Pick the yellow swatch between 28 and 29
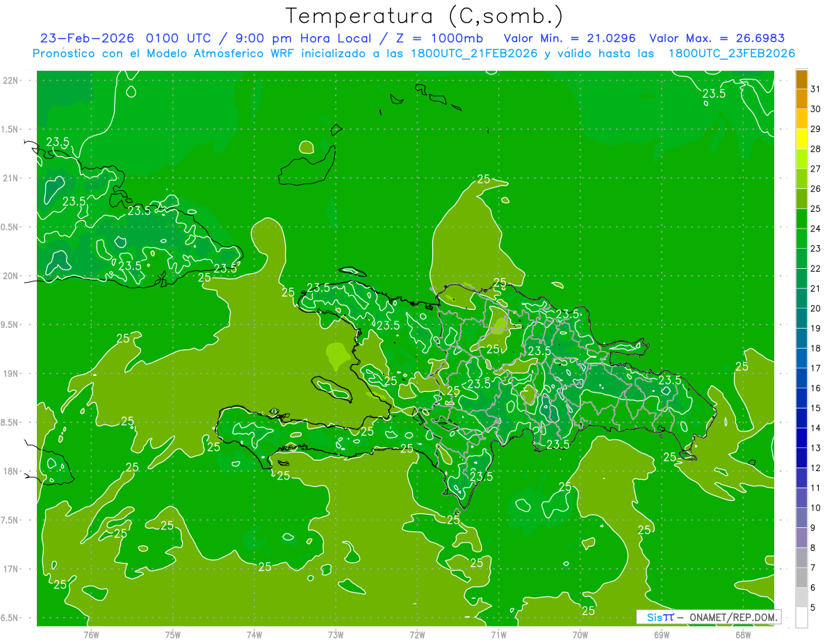The width and height of the screenshot is (834, 644). click(801, 139)
